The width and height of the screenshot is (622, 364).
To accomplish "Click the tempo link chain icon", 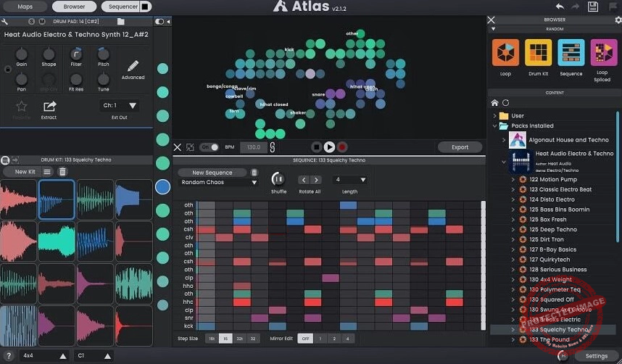I will [273, 147].
